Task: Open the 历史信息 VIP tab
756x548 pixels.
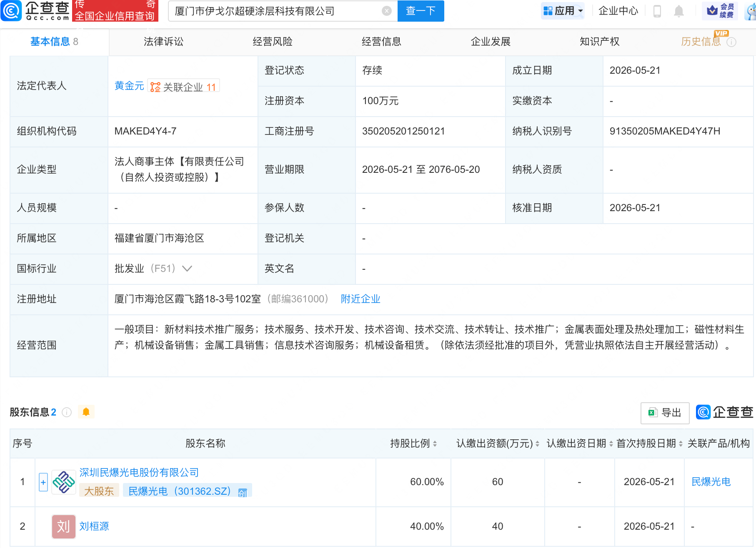Action: coord(701,42)
